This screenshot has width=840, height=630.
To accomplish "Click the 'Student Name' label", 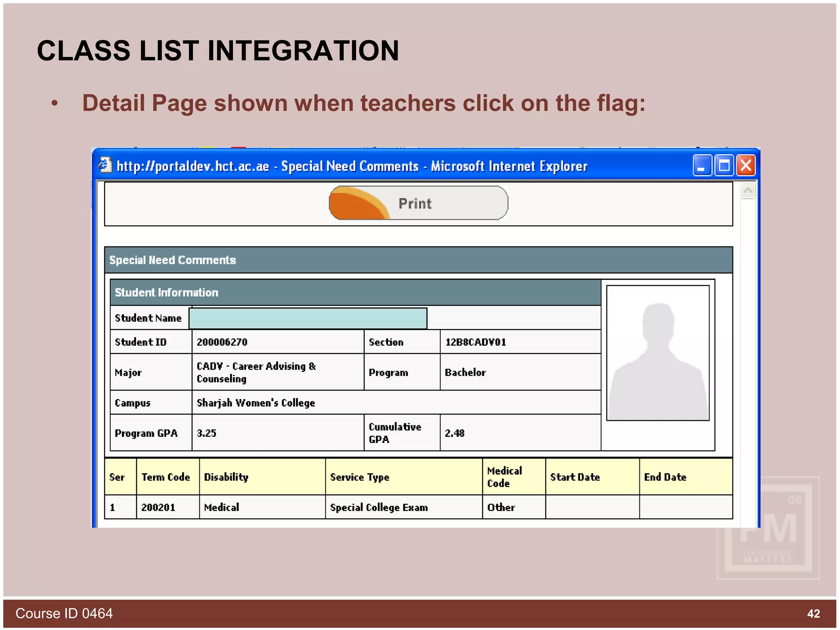I will tap(148, 318).
